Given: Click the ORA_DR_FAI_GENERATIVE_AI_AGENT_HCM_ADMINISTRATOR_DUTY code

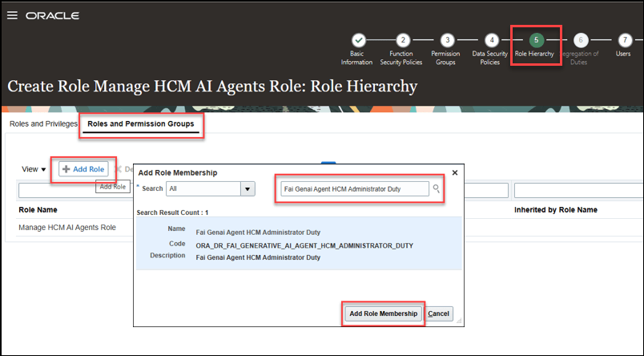Looking at the screenshot, I should (304, 245).
